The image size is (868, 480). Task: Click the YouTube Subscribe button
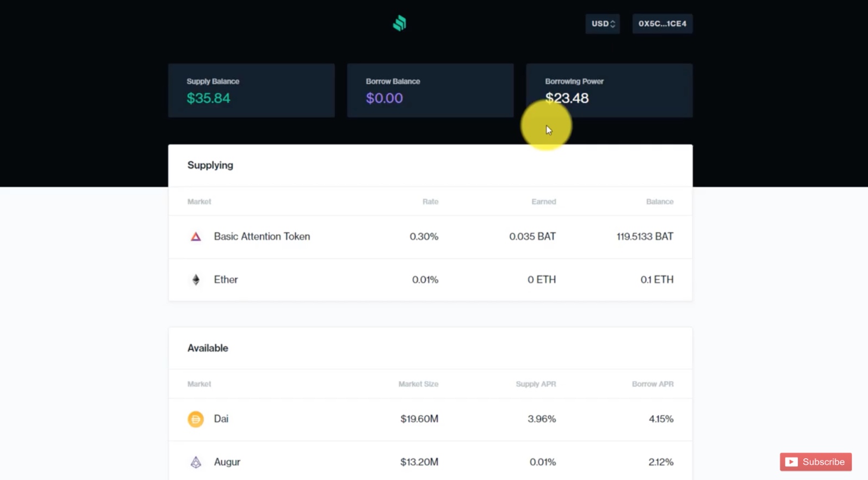[816, 462]
